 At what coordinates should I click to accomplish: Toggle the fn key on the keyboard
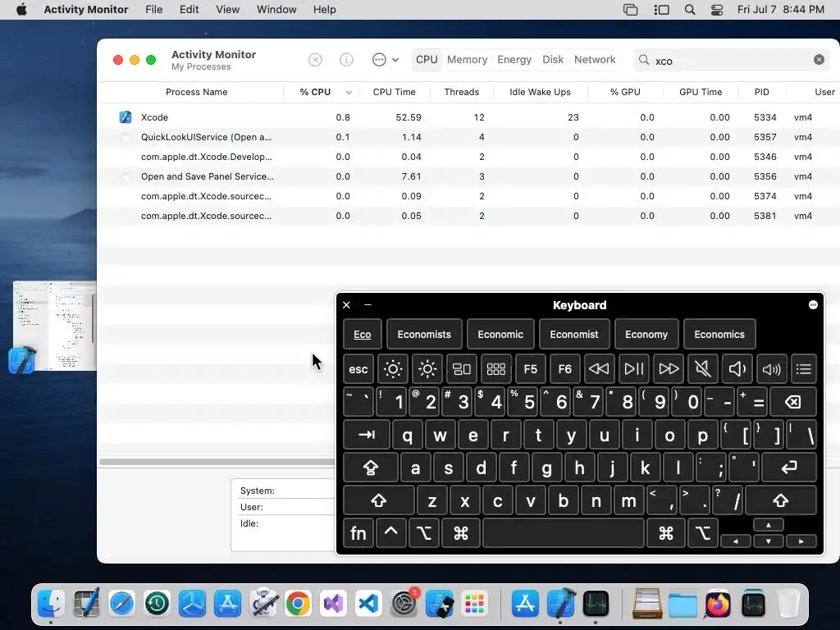click(x=358, y=533)
